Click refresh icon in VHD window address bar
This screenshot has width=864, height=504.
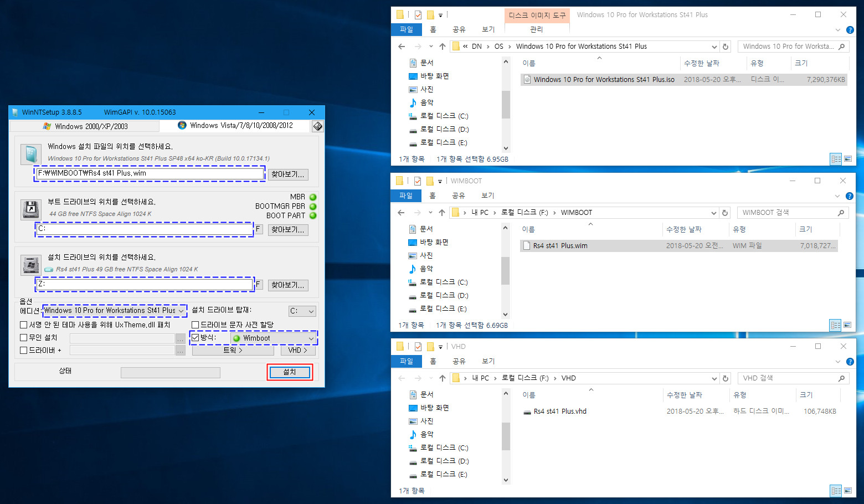coord(726,378)
